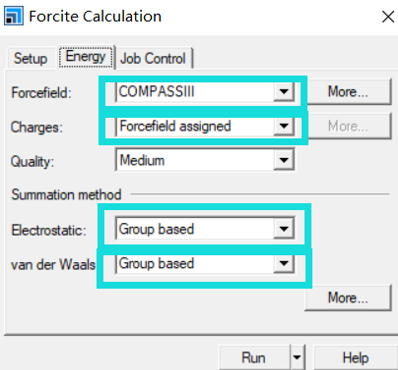The width and height of the screenshot is (398, 370).
Task: Select the Energy tab
Action: coord(86,57)
